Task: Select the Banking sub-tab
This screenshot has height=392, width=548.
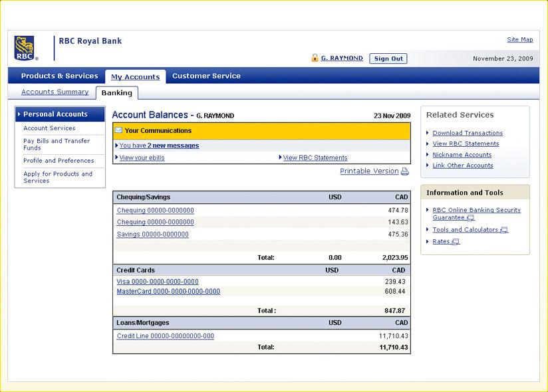Action: pyautogui.click(x=117, y=93)
